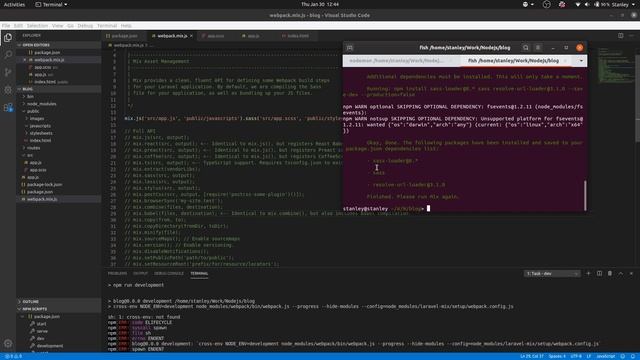Click errors and warnings status bar indicator
Viewport: 640px width, 360px height.
pos(13,356)
